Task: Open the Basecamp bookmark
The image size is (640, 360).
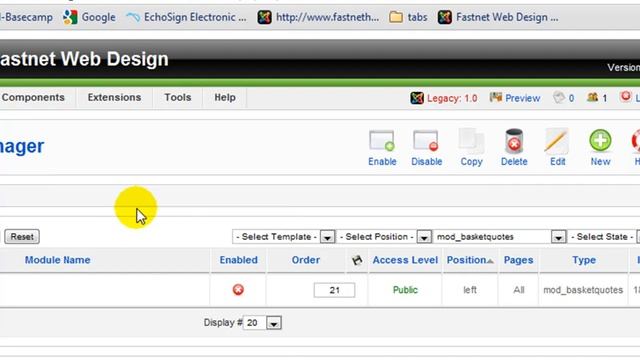Action: (26, 17)
